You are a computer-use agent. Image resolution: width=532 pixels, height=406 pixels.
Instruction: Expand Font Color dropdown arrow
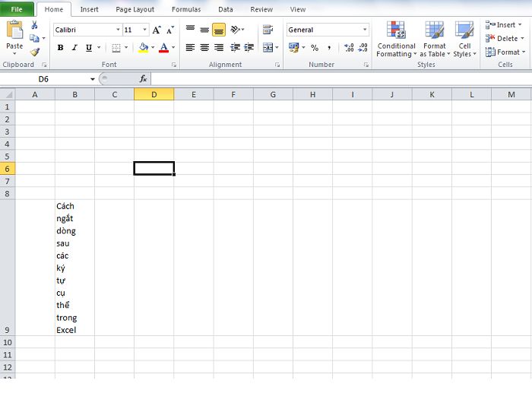173,48
